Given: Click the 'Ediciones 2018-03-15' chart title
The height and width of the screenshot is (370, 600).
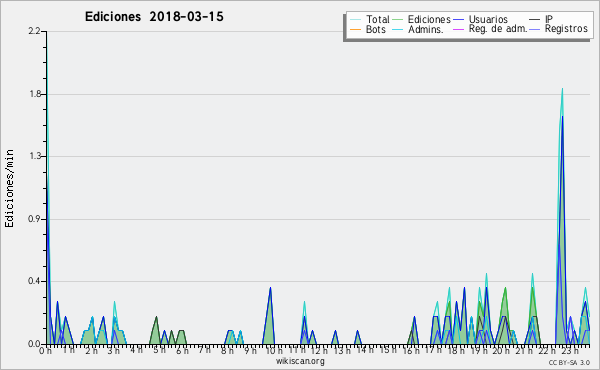Looking at the screenshot, I should [154, 17].
